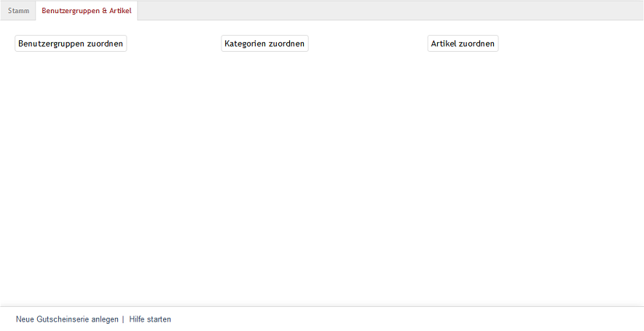Assign user groups via Benutzergruppen zuordnen
Image resolution: width=644 pixels, height=331 pixels.
click(71, 44)
